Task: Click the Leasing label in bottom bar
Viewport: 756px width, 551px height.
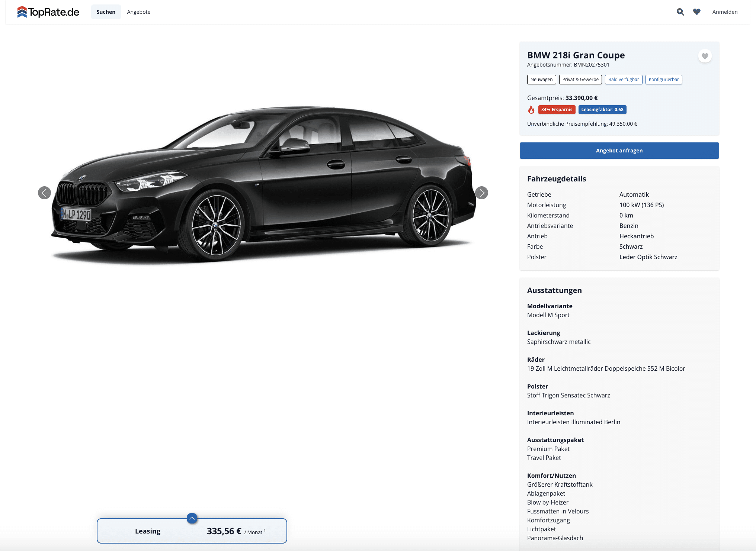Action: point(148,531)
